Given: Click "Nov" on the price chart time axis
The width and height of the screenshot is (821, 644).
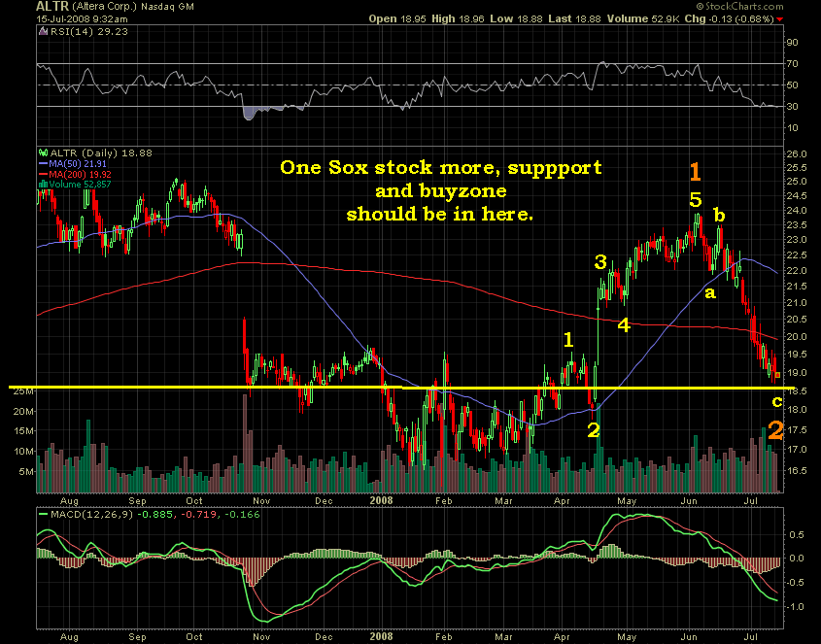Looking at the screenshot, I should 261,500.
